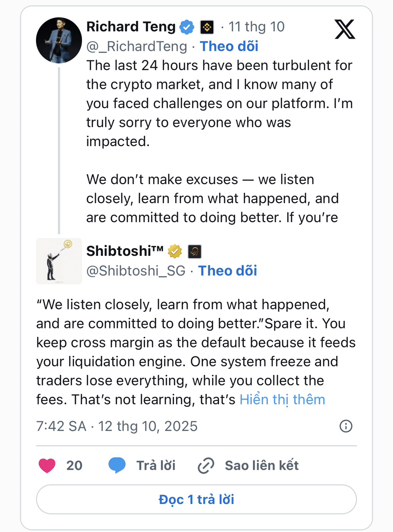Open the 11 thg 10 date link

[256, 27]
